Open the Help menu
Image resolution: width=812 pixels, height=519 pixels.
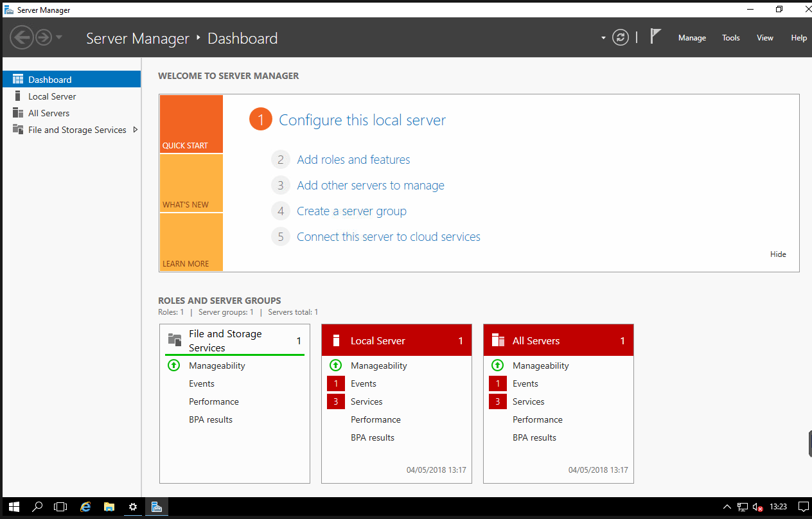coord(799,38)
